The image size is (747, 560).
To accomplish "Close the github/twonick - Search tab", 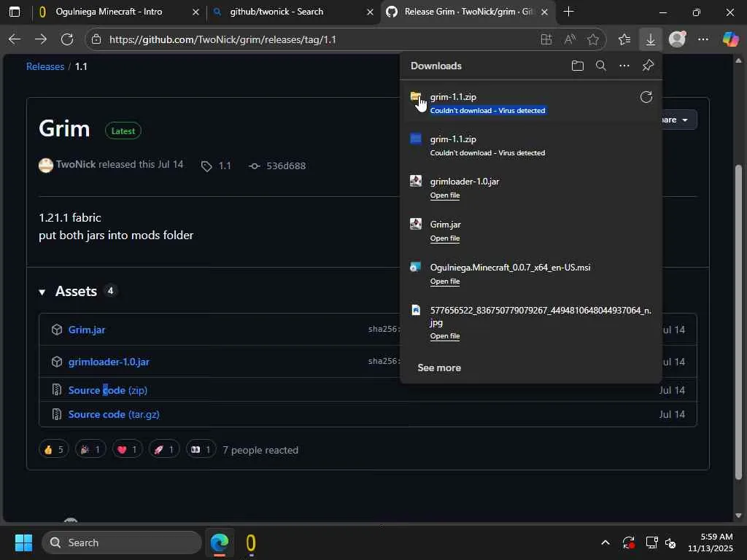I will [370, 12].
